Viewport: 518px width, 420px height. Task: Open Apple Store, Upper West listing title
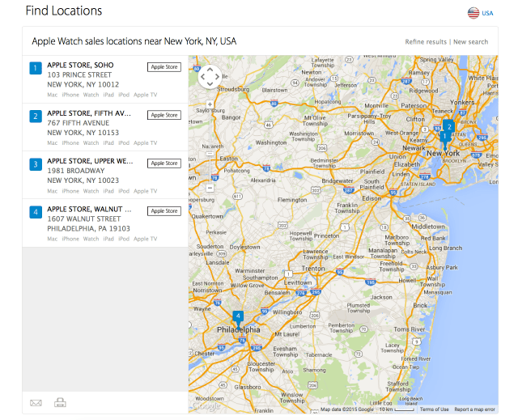click(90, 161)
